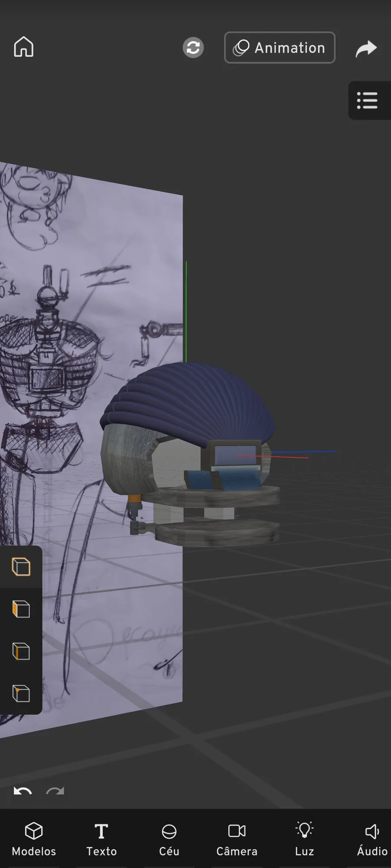Click the green Y-axis gizmo line
The image size is (391, 868).
[186, 312]
